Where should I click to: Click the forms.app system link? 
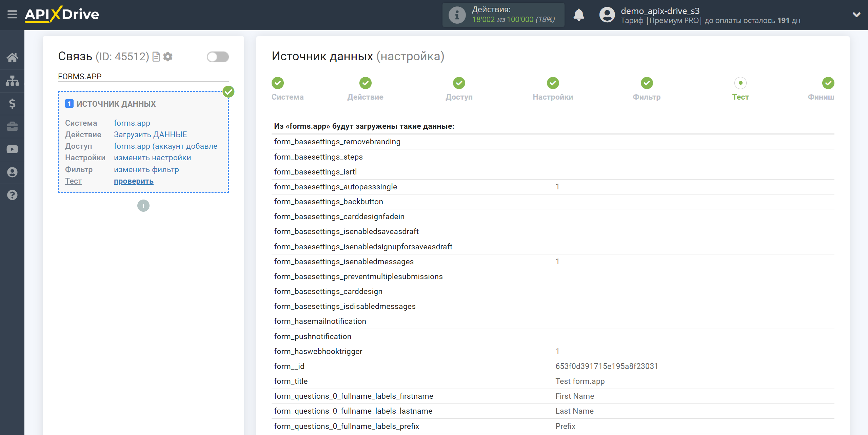pos(132,123)
